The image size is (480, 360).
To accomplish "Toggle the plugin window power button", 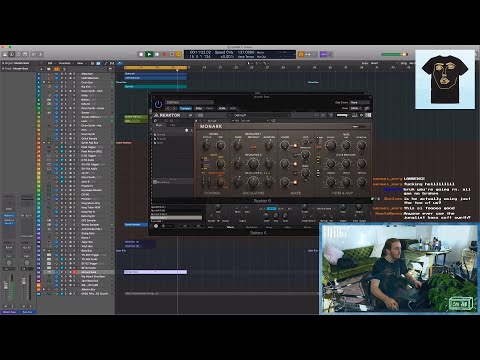I will [158, 104].
